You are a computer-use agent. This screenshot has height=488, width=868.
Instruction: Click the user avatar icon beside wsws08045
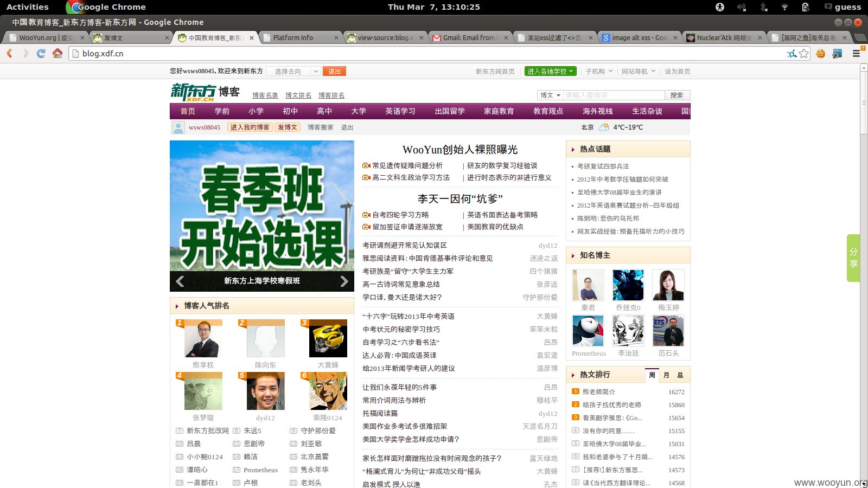pos(178,127)
